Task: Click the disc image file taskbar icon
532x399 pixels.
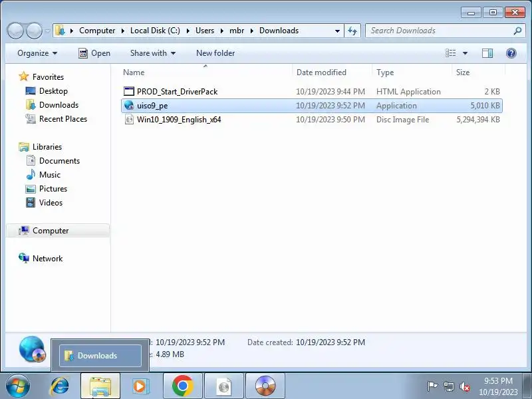Action: click(x=224, y=386)
